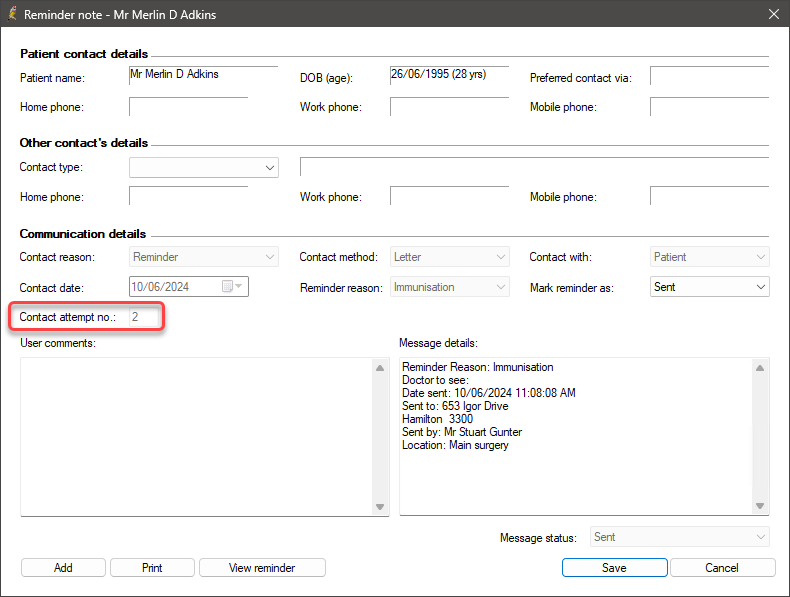Open the Mark reminder as dropdown
The image size is (790, 597).
(x=709, y=287)
